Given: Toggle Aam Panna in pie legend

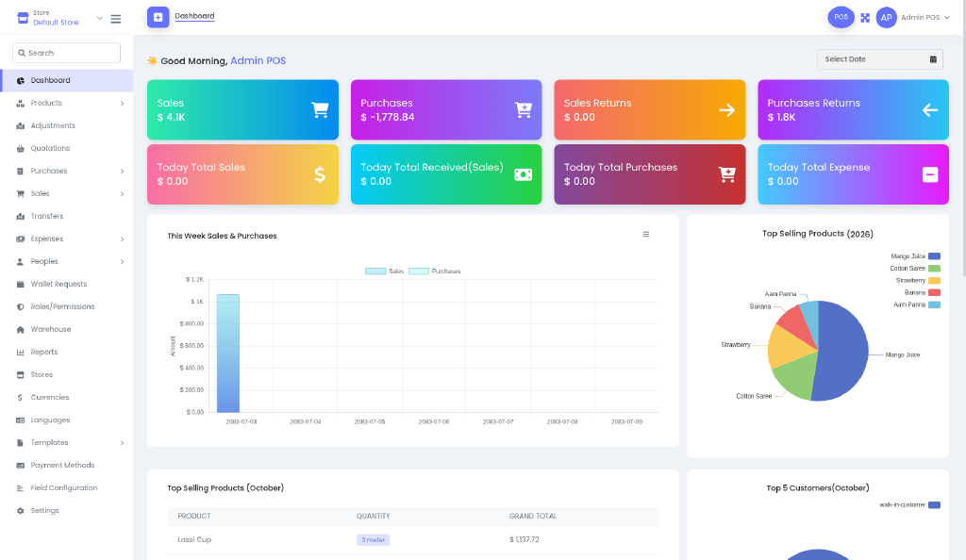Looking at the screenshot, I should click(x=917, y=305).
